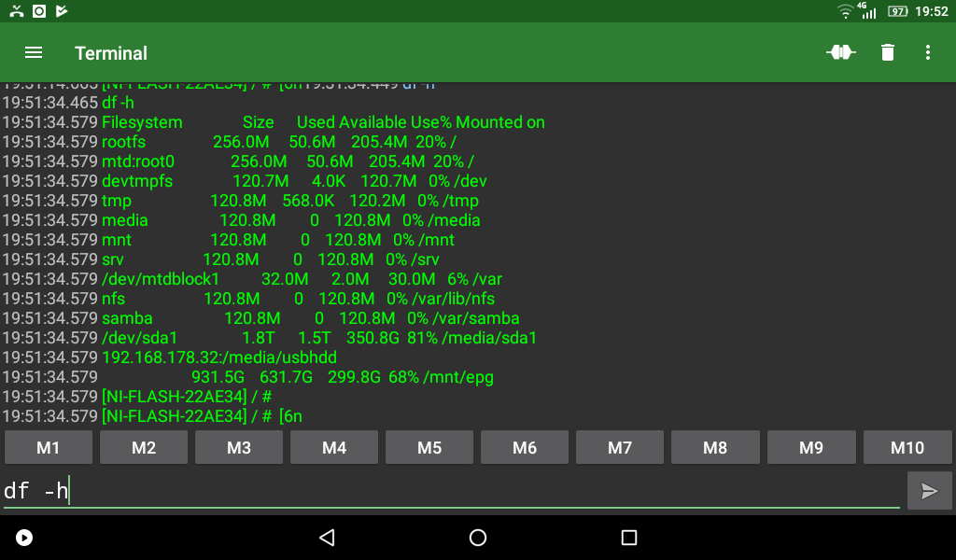The height and width of the screenshot is (560, 956).
Task: Open the recent apps square button
Action: click(x=628, y=538)
